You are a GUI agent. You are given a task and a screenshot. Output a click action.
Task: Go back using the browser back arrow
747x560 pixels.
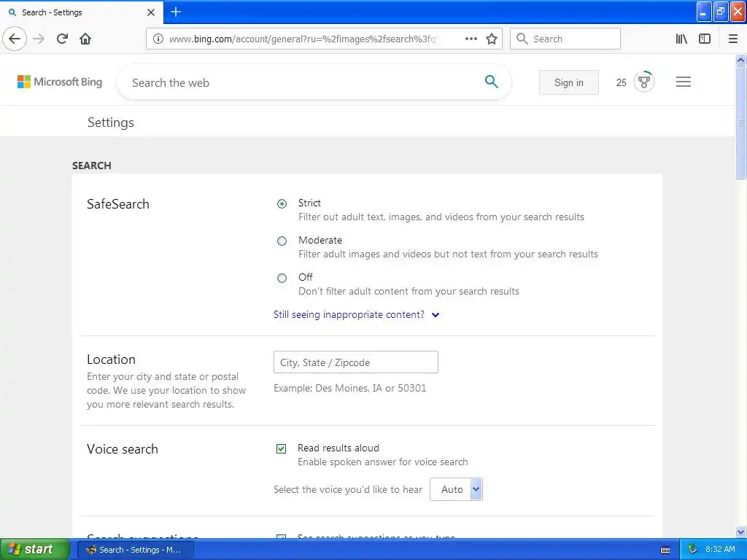pyautogui.click(x=15, y=39)
